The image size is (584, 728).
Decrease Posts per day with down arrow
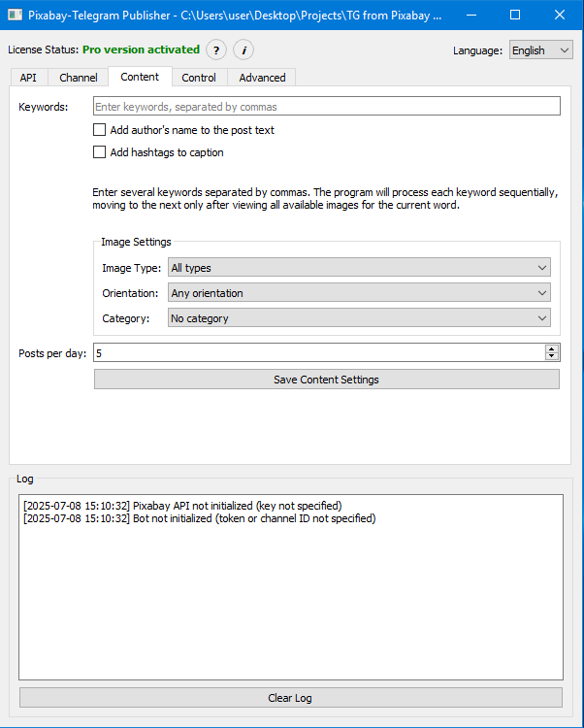(x=552, y=356)
